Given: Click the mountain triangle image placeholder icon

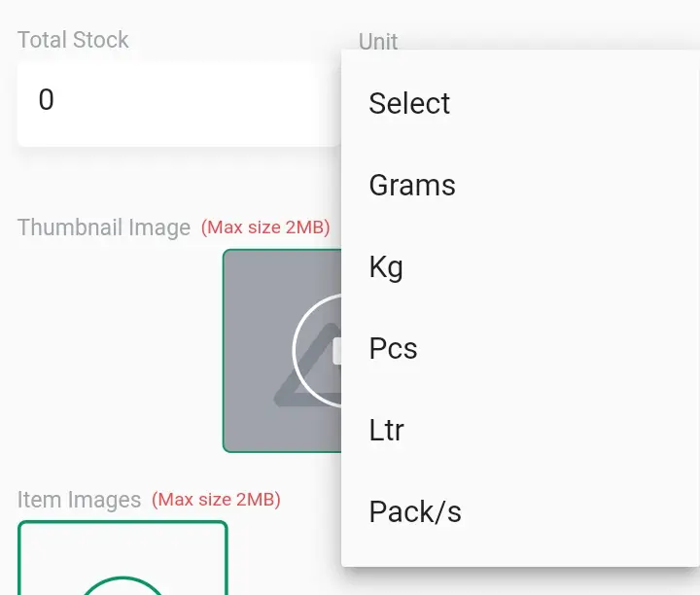Looking at the screenshot, I should [308, 364].
